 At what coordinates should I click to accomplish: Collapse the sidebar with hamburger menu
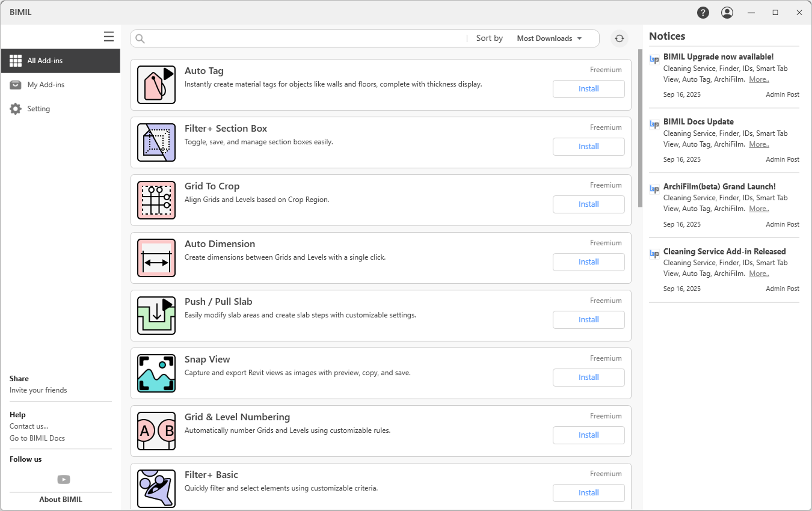(x=109, y=37)
